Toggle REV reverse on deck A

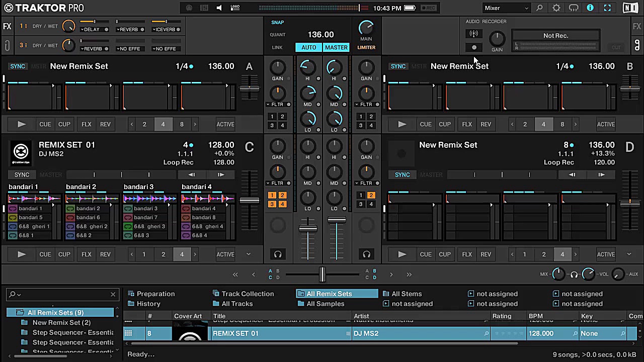tap(105, 124)
